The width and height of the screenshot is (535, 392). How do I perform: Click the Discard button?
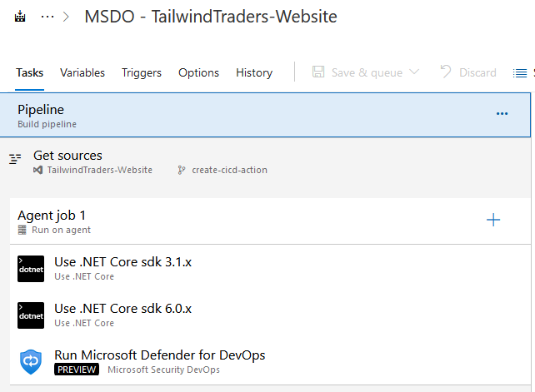point(468,72)
